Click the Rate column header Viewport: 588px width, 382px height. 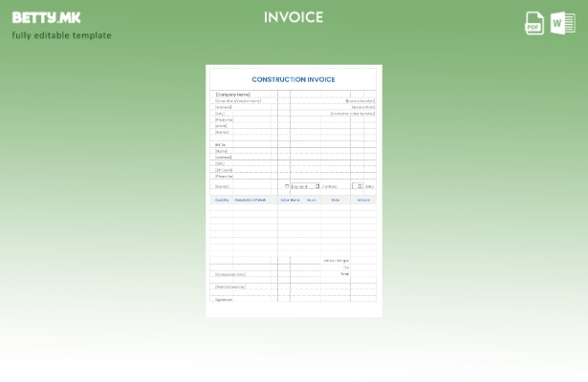[336, 200]
